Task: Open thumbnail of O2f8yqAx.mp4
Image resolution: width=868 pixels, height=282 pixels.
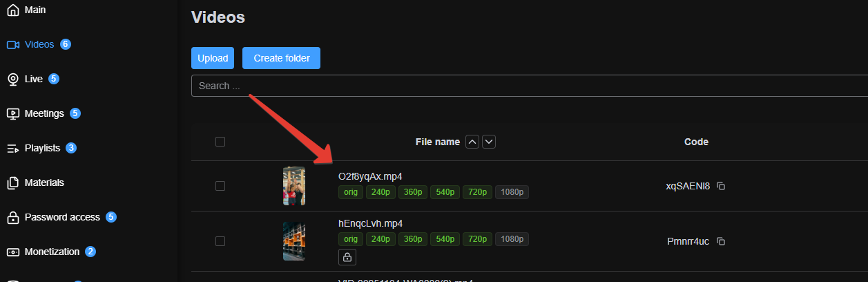Action: coord(294,186)
